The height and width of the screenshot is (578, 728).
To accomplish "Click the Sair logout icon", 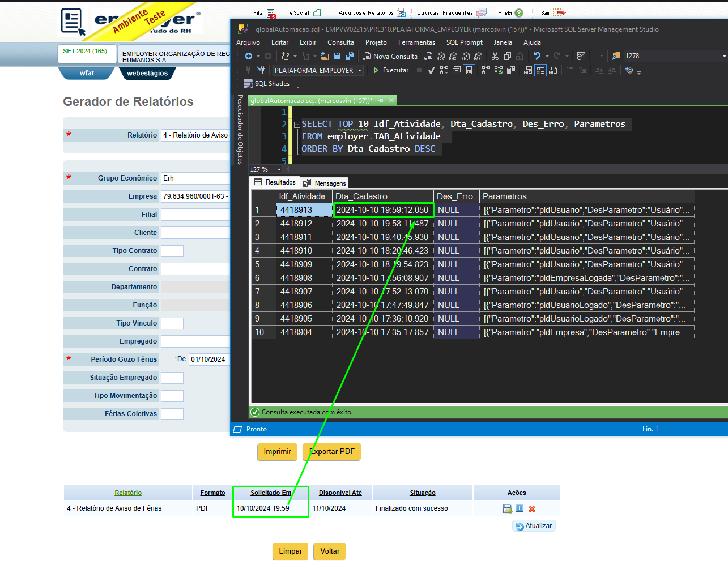I will pyautogui.click(x=559, y=12).
